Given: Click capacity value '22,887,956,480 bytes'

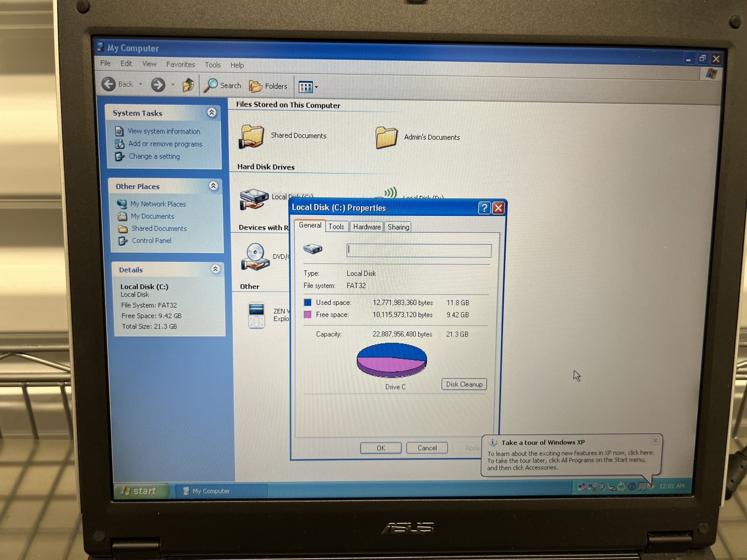Looking at the screenshot, I should pos(402,334).
